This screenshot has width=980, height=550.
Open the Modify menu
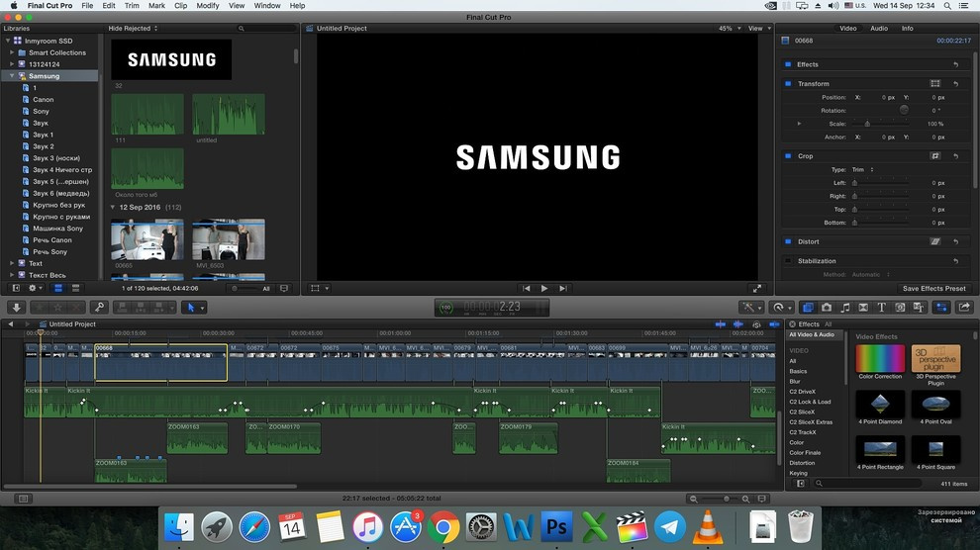[208, 6]
